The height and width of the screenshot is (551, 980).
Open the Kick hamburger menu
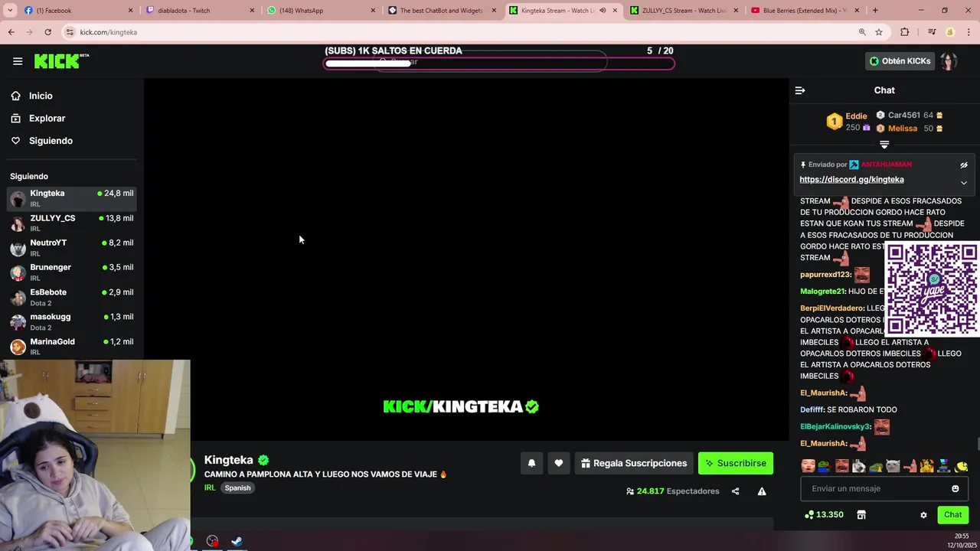click(x=18, y=61)
